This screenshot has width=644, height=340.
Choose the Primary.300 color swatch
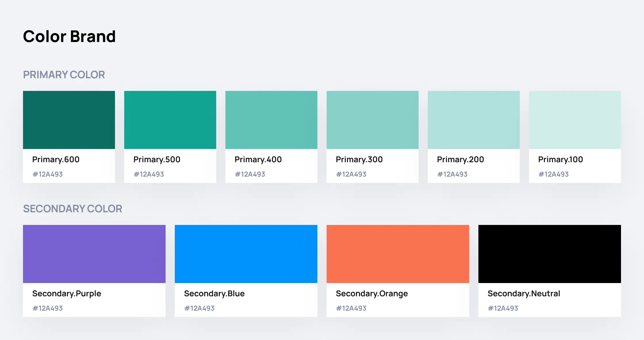[373, 120]
